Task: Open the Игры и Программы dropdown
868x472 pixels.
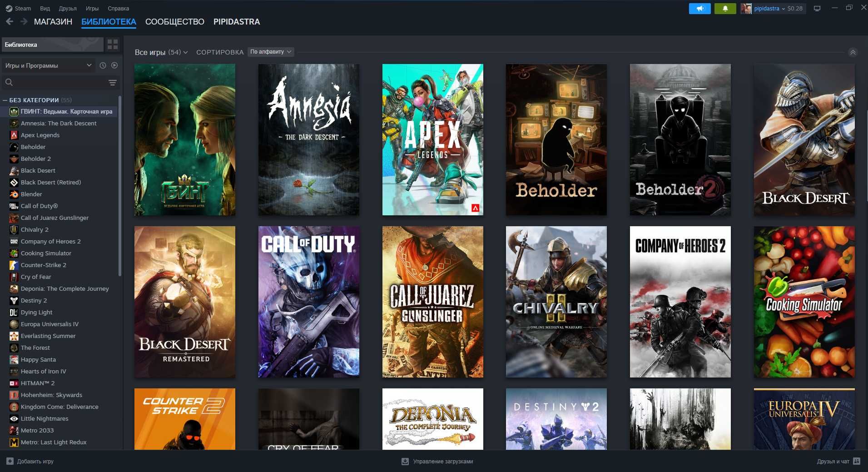Action: click(x=49, y=65)
